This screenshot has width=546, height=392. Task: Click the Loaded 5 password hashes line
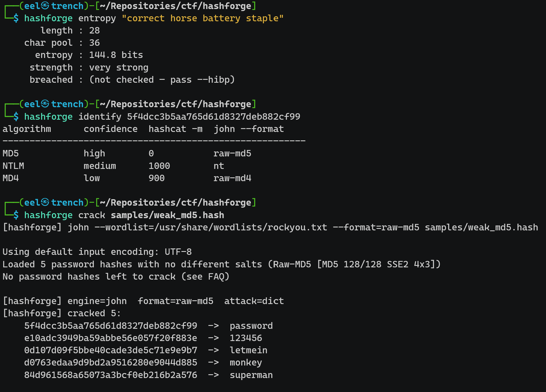pos(222,264)
